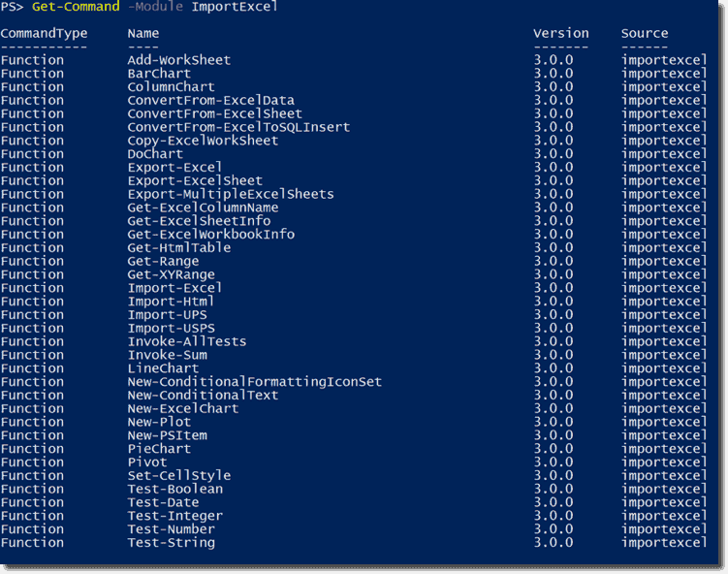Viewport: 728px width, 574px height.
Task: Click the New-PSItem function name
Action: coord(167,435)
